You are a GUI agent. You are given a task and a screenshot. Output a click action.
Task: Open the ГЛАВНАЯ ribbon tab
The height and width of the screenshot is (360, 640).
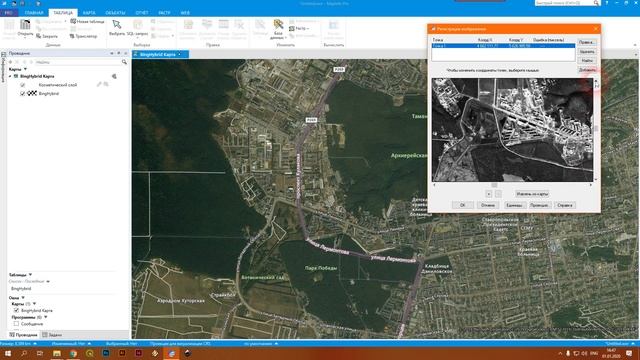pyautogui.click(x=34, y=13)
